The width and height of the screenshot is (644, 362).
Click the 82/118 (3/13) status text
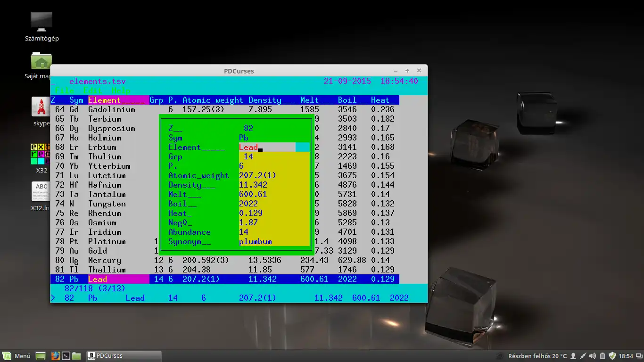pos(95,288)
